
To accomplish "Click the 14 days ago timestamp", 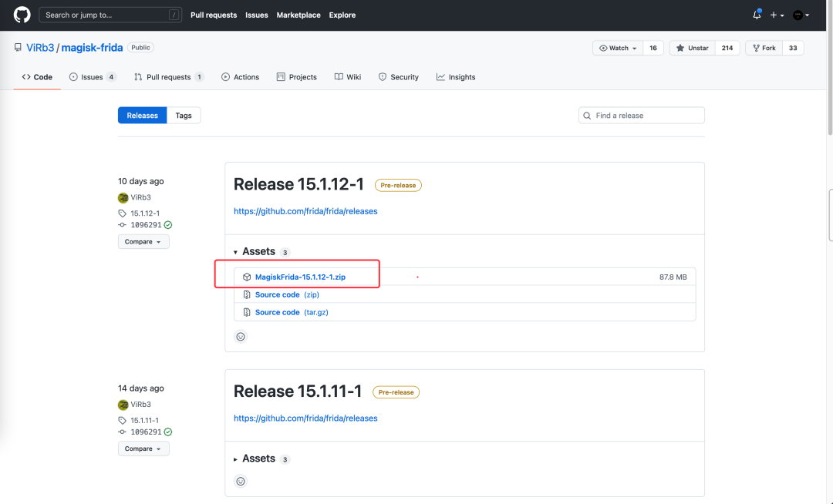I will 141,388.
